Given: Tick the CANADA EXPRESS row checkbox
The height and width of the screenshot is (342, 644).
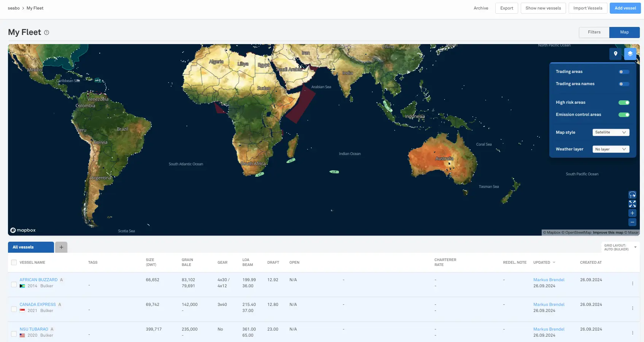Looking at the screenshot, I should click(x=14, y=309).
